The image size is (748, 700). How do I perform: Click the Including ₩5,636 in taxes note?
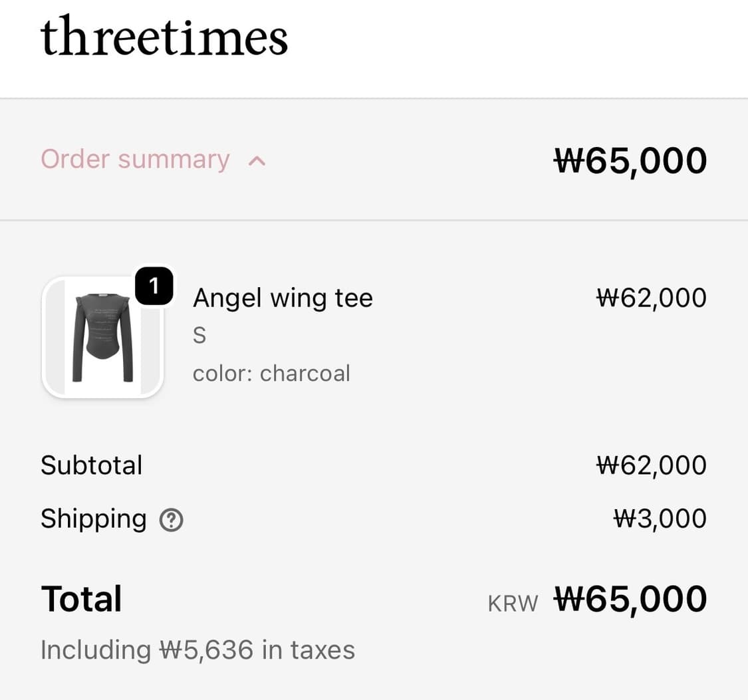[197, 649]
